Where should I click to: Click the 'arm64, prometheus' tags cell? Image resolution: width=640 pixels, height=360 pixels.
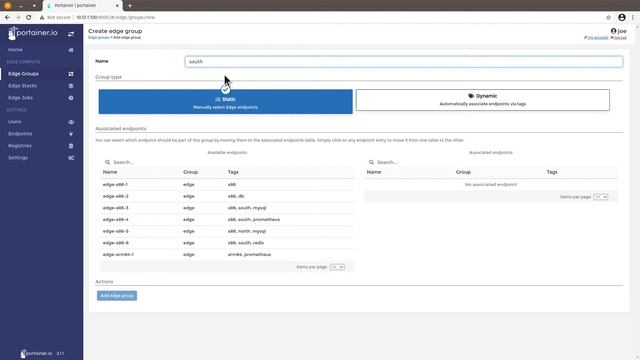coord(249,255)
